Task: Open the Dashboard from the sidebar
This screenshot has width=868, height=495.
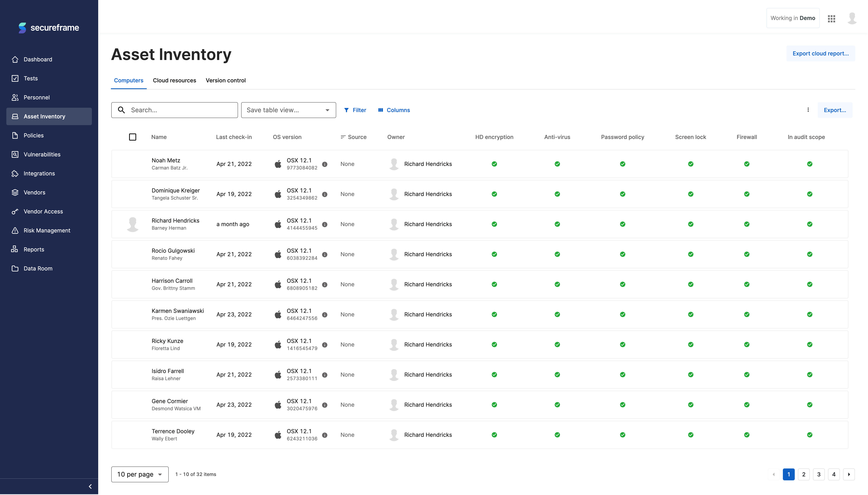Action: (38, 59)
